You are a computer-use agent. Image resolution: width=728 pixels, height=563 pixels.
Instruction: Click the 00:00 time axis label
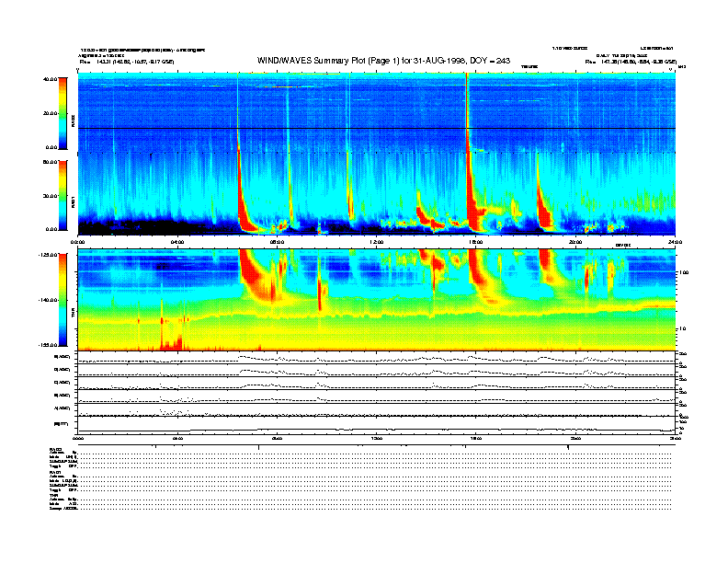[x=79, y=243]
